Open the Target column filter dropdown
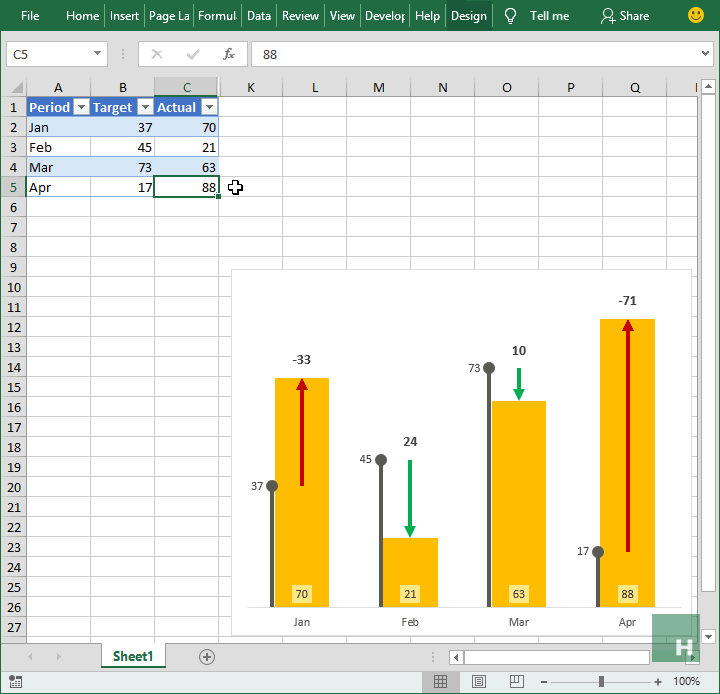 [x=145, y=107]
